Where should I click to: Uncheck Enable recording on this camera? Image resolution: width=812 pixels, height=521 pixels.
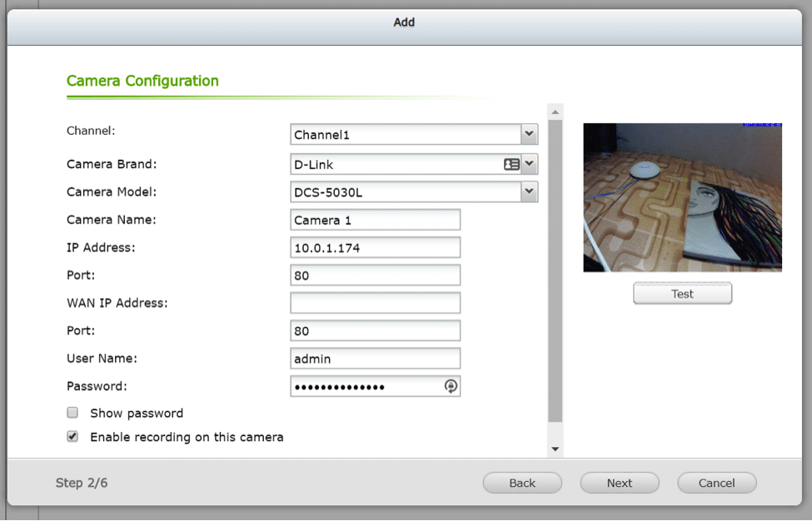(x=72, y=436)
